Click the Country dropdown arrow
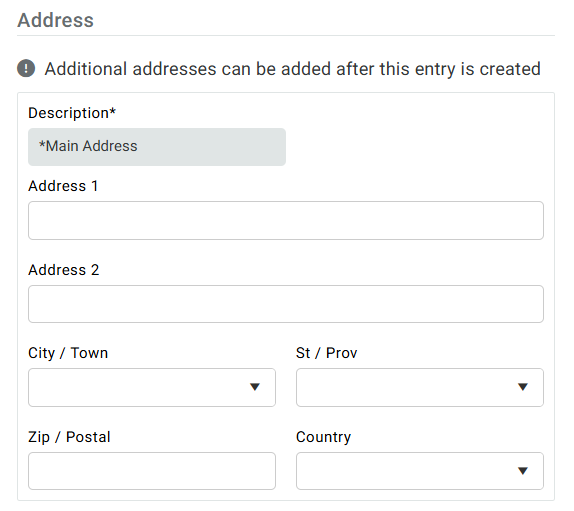 click(x=523, y=471)
